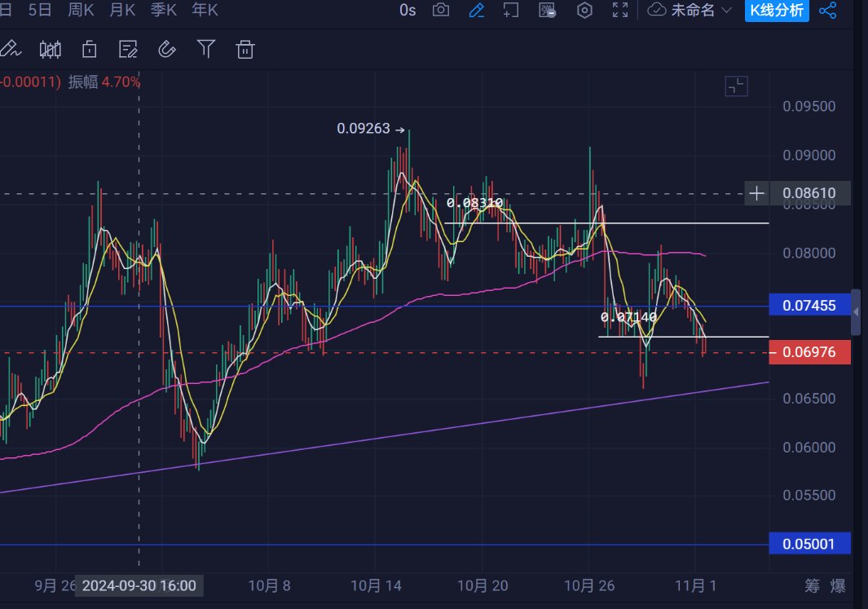Click the 2024-09-30 16:00 time label
The width and height of the screenshot is (868, 609).
click(139, 585)
